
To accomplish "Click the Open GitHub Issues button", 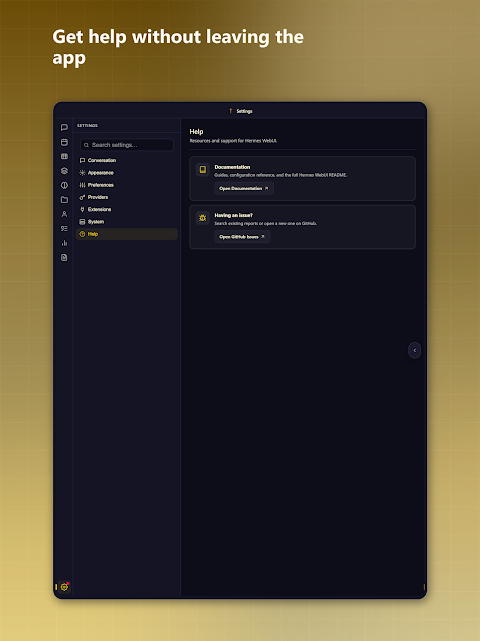I will [242, 237].
